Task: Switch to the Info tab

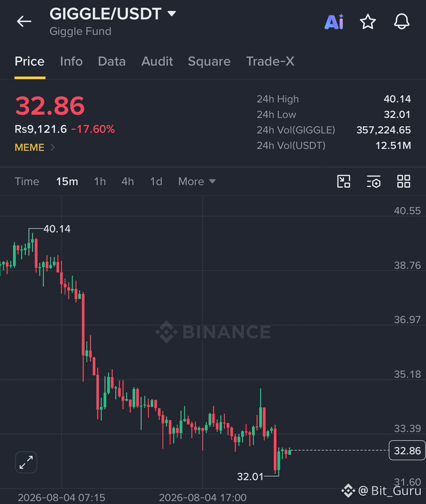Action: pos(72,61)
